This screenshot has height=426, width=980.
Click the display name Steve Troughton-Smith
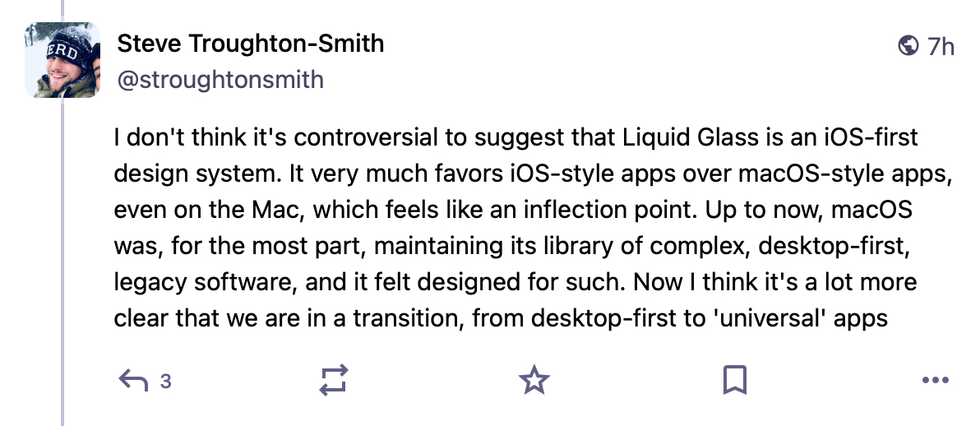tap(251, 43)
